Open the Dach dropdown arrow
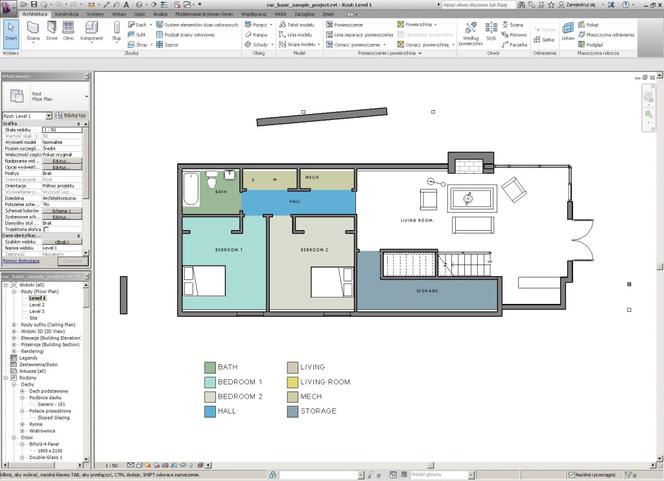Image resolution: width=664 pixels, height=481 pixels. (150, 25)
